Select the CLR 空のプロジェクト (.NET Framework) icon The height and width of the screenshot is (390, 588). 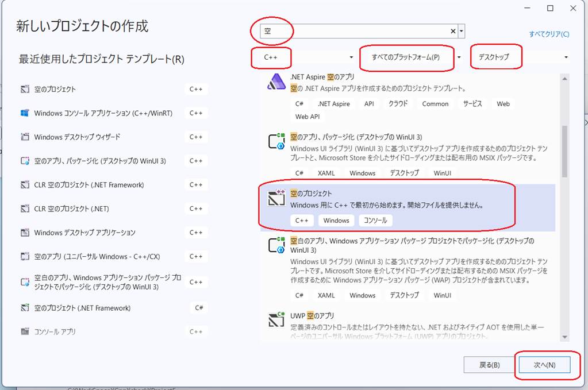[x=25, y=185]
